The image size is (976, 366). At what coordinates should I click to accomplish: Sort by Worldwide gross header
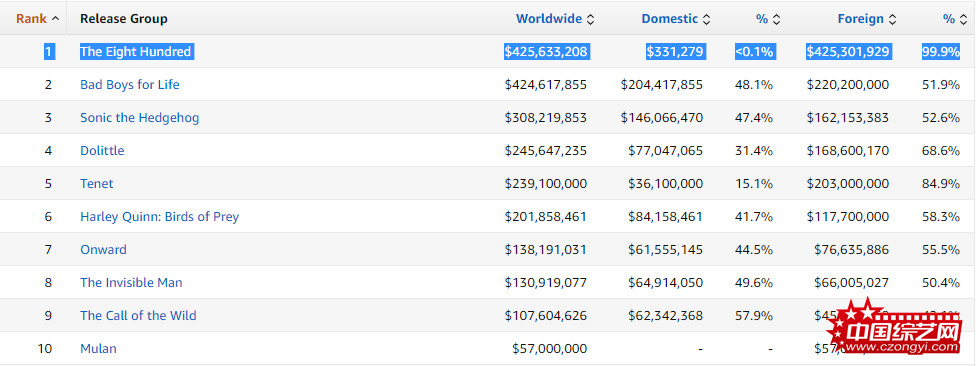tap(549, 19)
